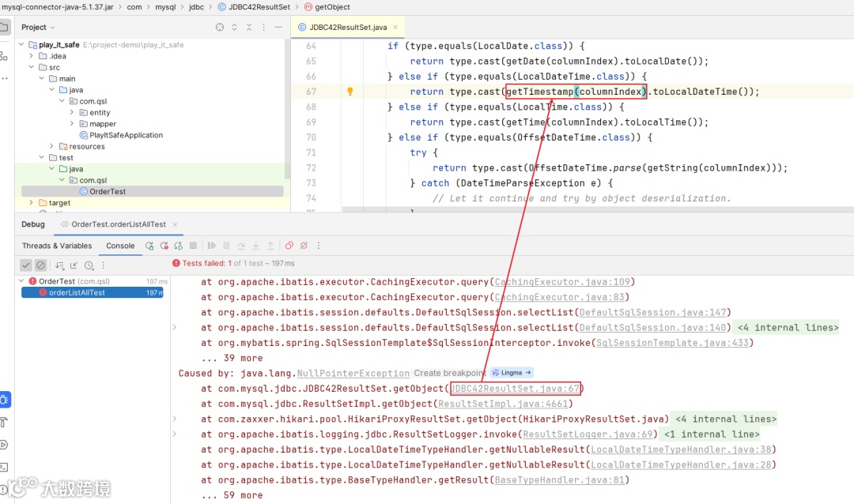
Task: Open the test history clock icon
Action: pos(89,265)
